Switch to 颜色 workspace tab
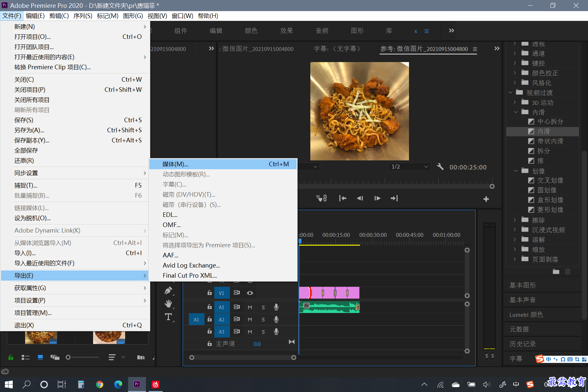This screenshot has width=588, height=392. tap(251, 30)
